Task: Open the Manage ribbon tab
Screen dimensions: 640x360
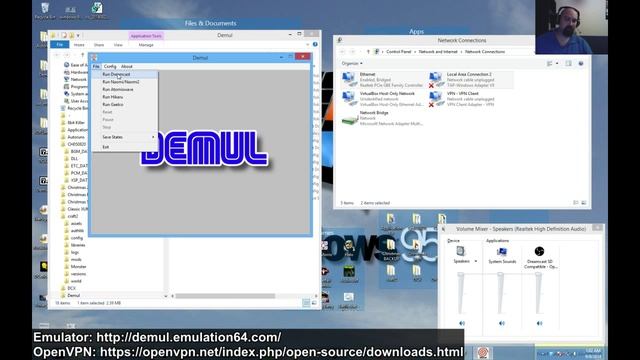Action: (146, 45)
